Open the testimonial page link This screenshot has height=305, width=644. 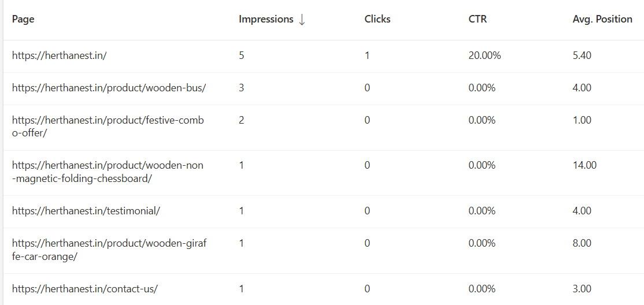coord(86,211)
